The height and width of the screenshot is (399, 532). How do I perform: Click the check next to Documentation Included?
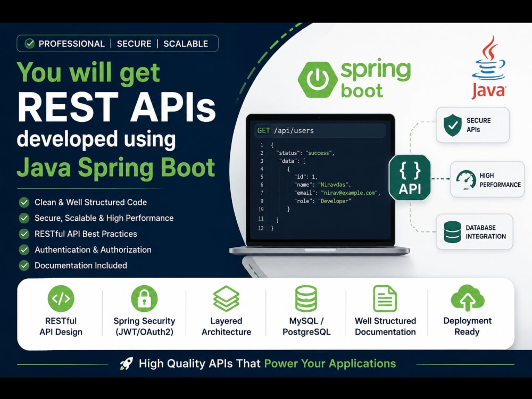pyautogui.click(x=24, y=265)
